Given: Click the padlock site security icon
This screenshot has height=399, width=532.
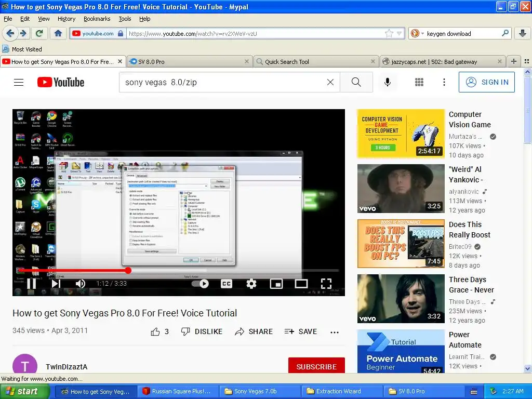Looking at the screenshot, I should 121,33.
